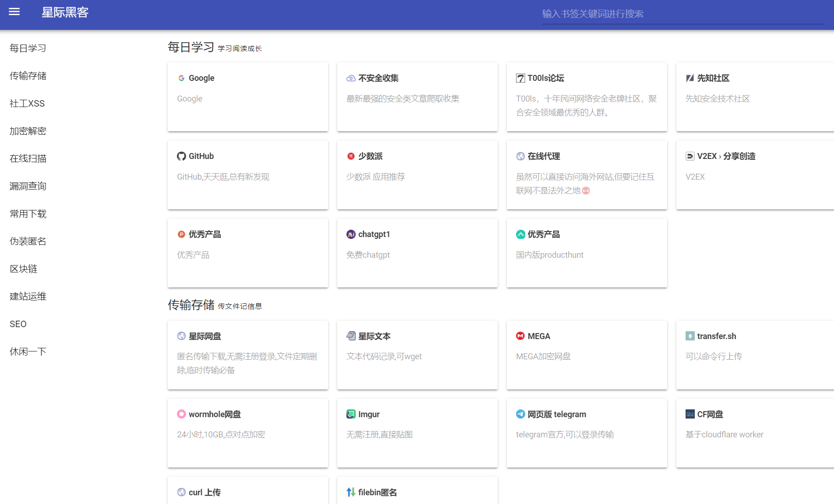Click the T00ls论坛 favicon
The image size is (834, 504).
coord(521,78)
